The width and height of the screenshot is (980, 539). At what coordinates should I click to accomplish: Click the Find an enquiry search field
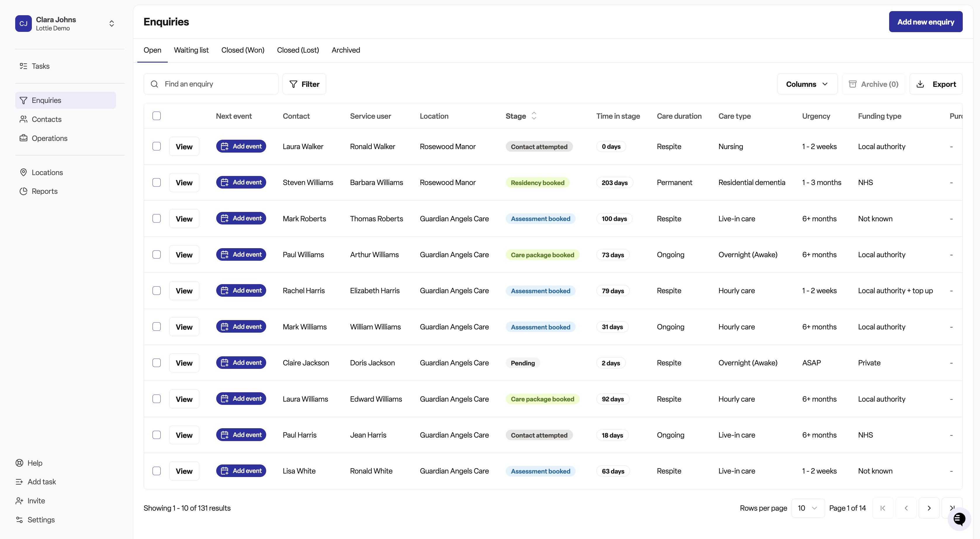coord(211,84)
